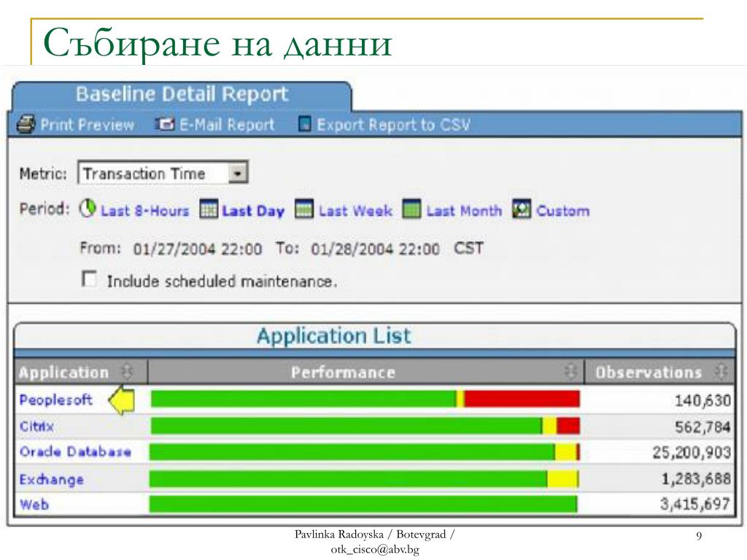Viewport: 747px width, 560px height.
Task: Open the Oracle Database application link
Action: pyautogui.click(x=75, y=451)
